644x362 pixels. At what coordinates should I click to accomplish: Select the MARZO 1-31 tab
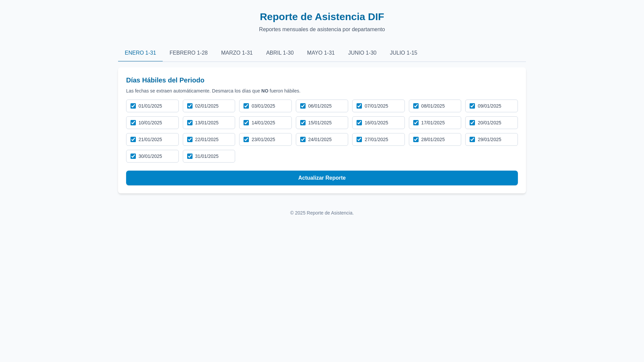tap(237, 53)
